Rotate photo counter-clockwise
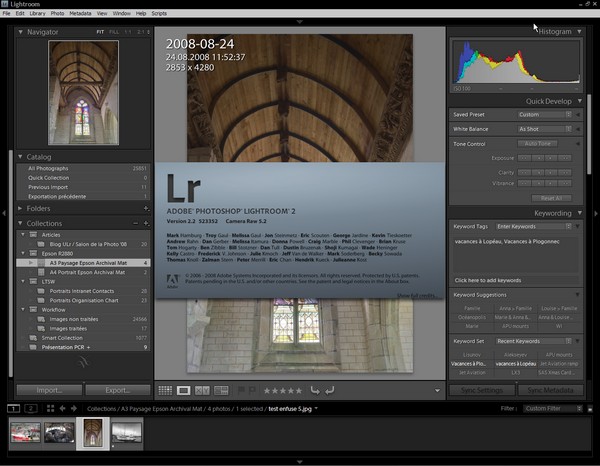This screenshot has height=466, width=600. (x=315, y=390)
